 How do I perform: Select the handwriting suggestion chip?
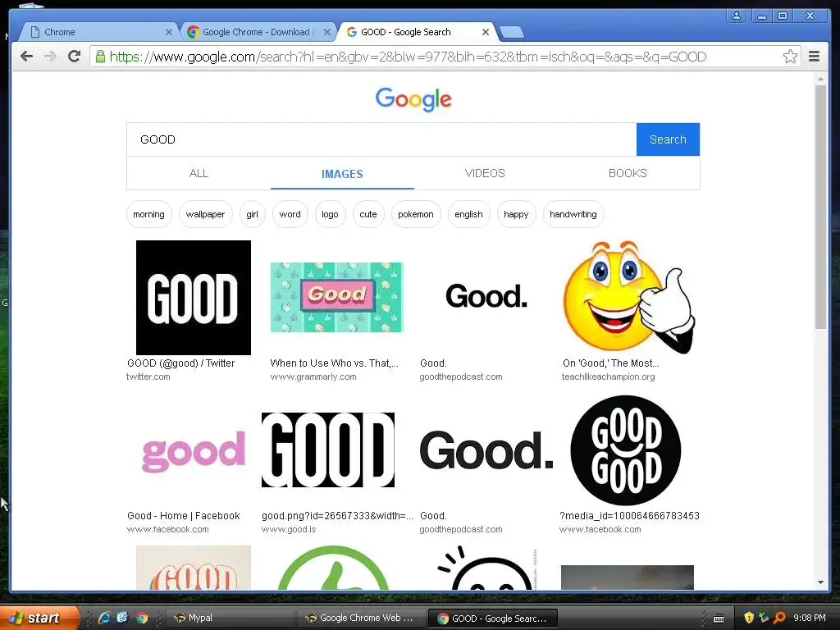point(573,214)
